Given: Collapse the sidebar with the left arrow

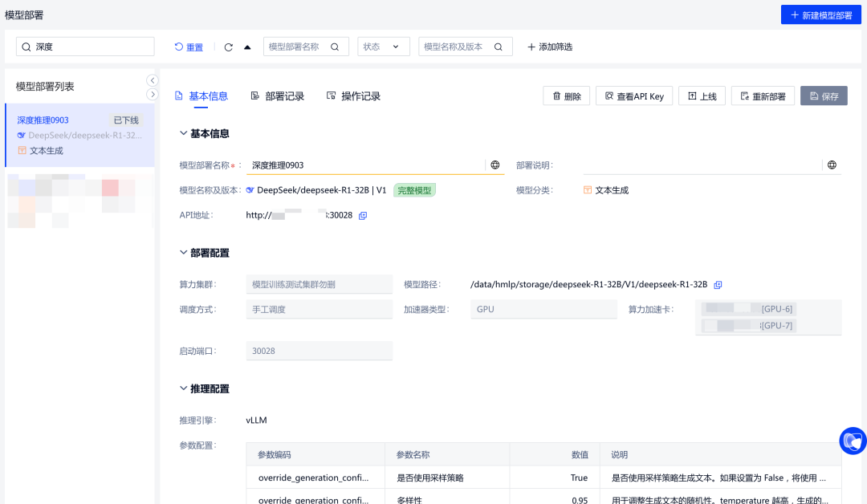Looking at the screenshot, I should [x=153, y=80].
